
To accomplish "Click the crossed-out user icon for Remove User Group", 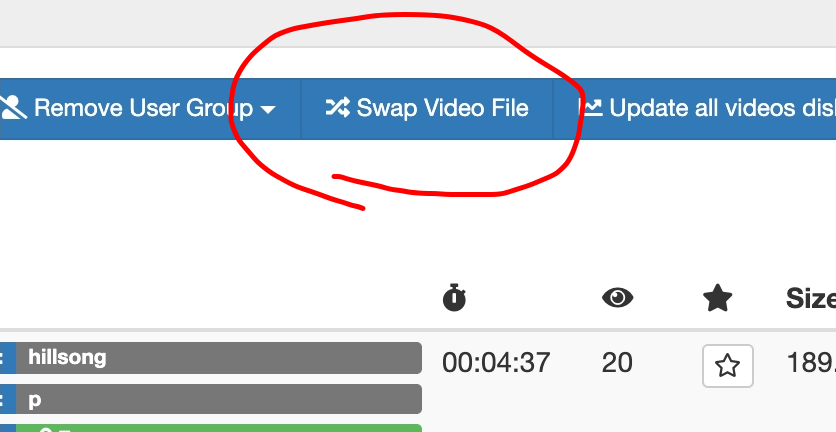I will (x=13, y=107).
